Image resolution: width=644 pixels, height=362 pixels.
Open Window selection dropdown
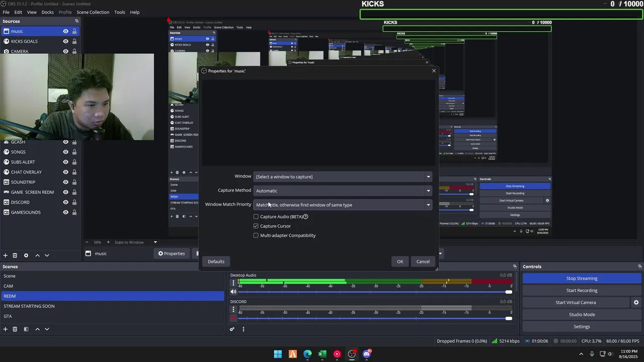click(x=343, y=176)
